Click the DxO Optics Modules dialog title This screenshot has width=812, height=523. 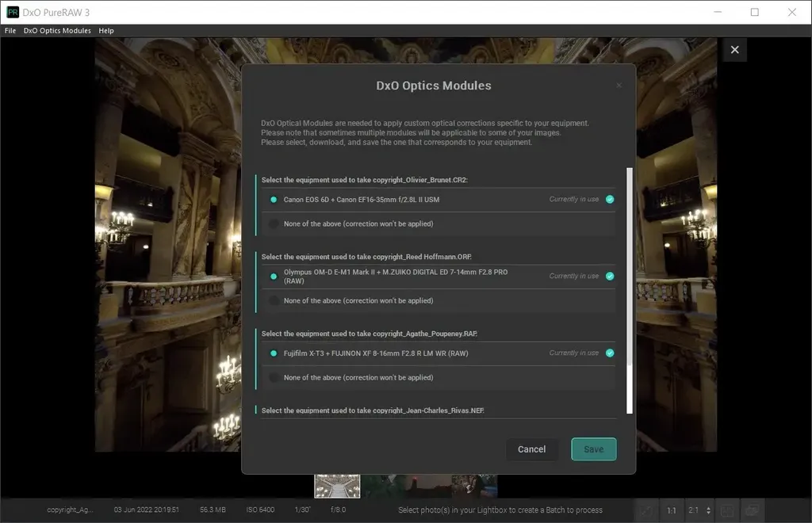[x=434, y=86]
